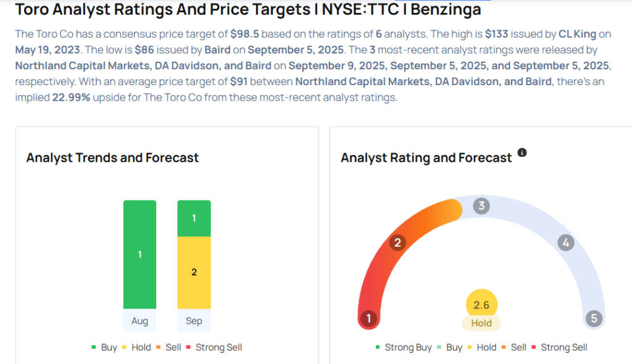Toggle the Hold legend in the Analyst Trends chart
This screenshot has width=632, height=364.
click(136, 347)
